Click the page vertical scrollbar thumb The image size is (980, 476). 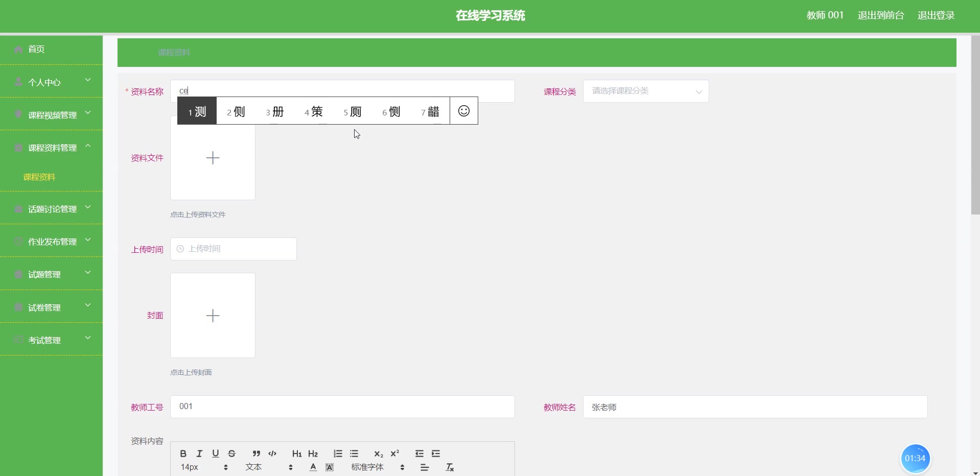tap(975, 125)
